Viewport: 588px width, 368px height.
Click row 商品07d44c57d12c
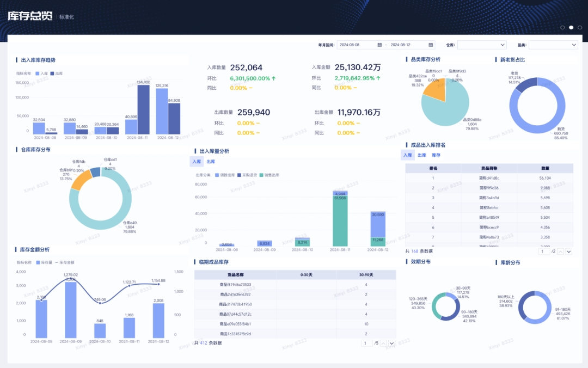coord(295,314)
